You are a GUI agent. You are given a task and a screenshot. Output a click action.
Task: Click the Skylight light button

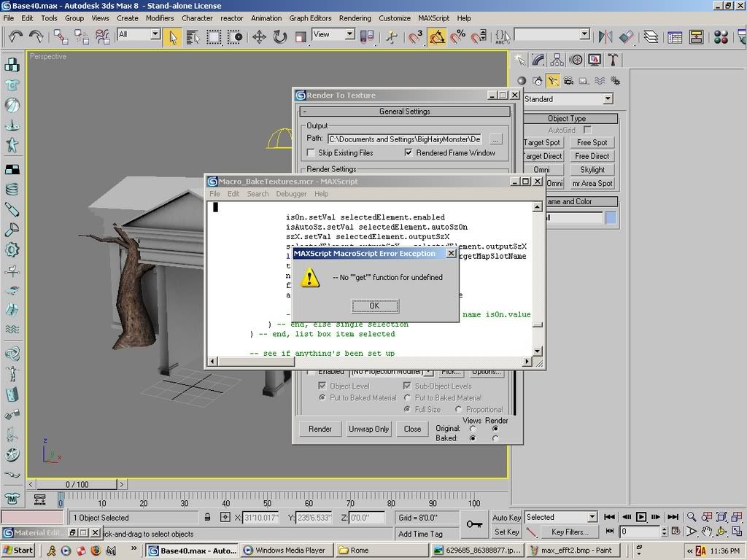pyautogui.click(x=592, y=169)
